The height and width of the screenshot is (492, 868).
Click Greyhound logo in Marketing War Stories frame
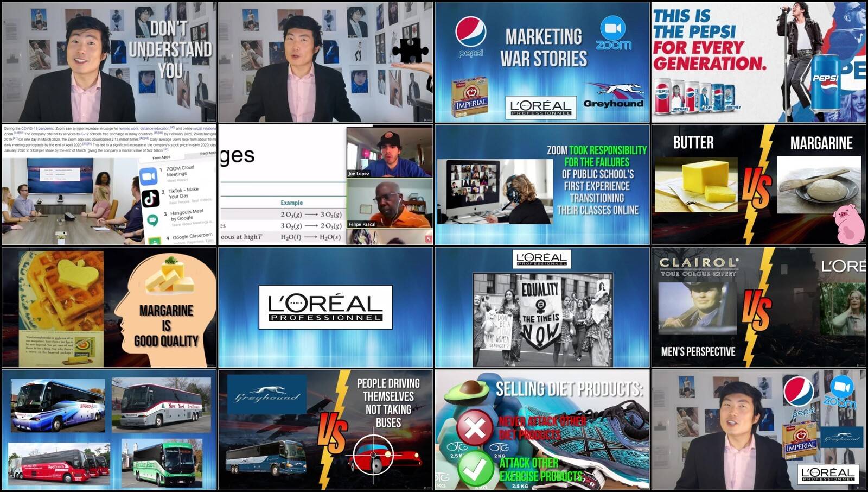point(614,96)
